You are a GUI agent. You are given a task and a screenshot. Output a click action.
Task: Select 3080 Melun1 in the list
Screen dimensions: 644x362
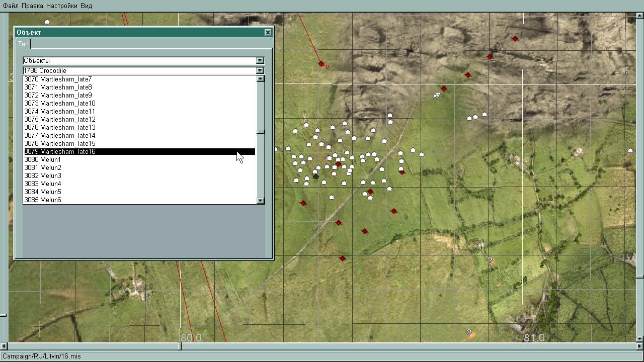(43, 160)
